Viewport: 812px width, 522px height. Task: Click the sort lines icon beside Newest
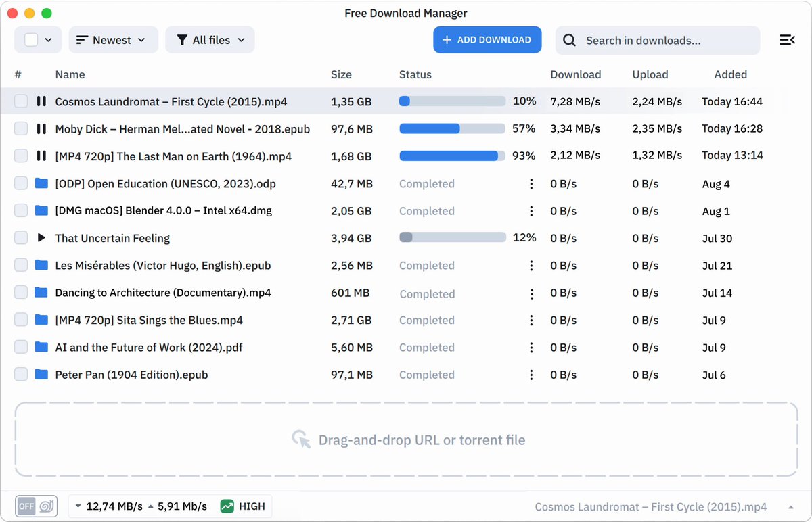pyautogui.click(x=83, y=40)
